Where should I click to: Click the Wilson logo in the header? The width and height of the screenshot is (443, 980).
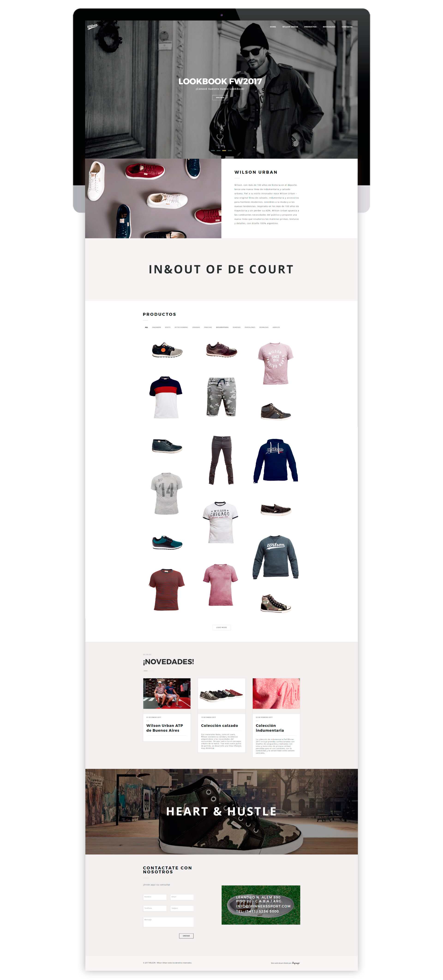92,26
